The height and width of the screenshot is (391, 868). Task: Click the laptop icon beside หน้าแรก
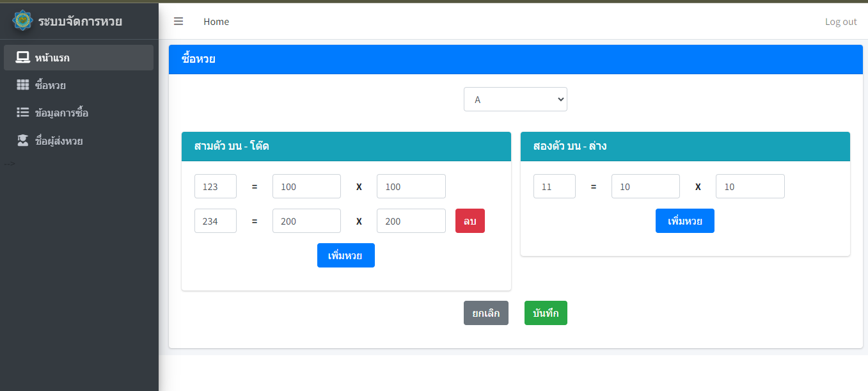click(23, 58)
